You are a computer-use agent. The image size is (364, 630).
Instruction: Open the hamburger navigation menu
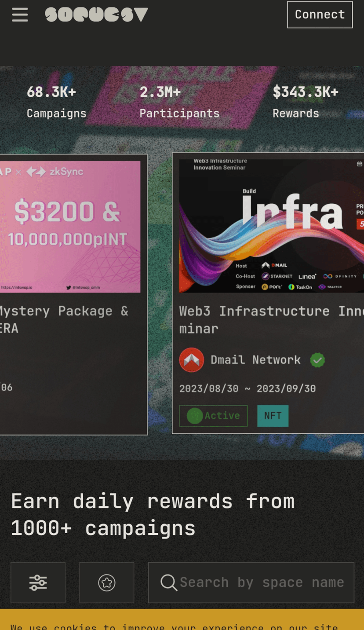pyautogui.click(x=20, y=15)
